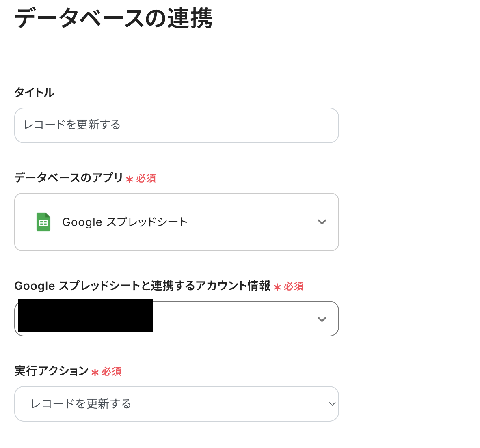Click red asterisk beside データベースのアプリ
Screen dimensions: 480x448
click(x=130, y=179)
